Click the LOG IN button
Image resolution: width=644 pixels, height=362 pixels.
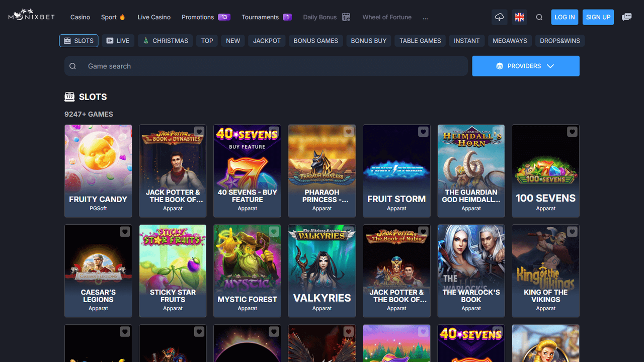[x=565, y=17]
